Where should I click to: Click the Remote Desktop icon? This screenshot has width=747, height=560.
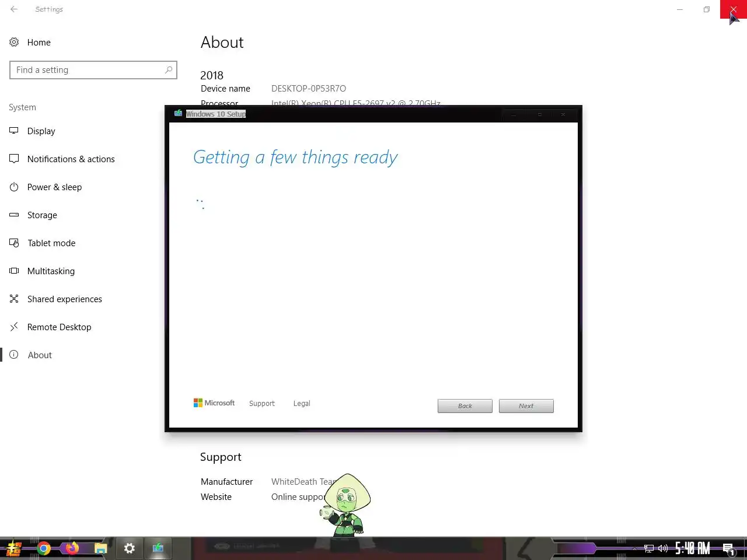pos(14,327)
